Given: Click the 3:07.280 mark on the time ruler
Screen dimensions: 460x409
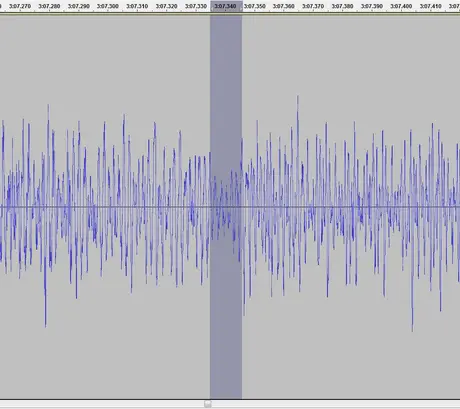Looking at the screenshot, I should (49, 6).
